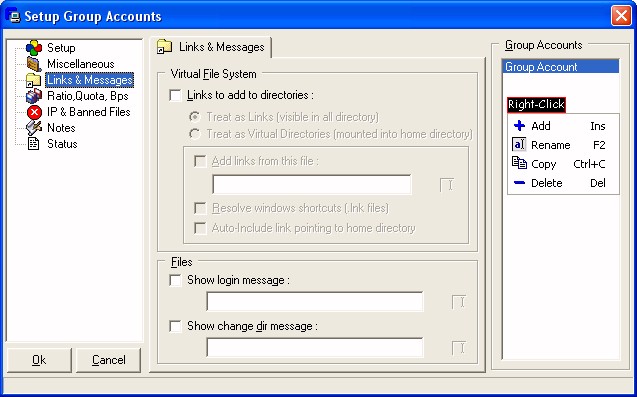637x397 pixels.
Task: Click the Cancel button
Action: point(108,360)
